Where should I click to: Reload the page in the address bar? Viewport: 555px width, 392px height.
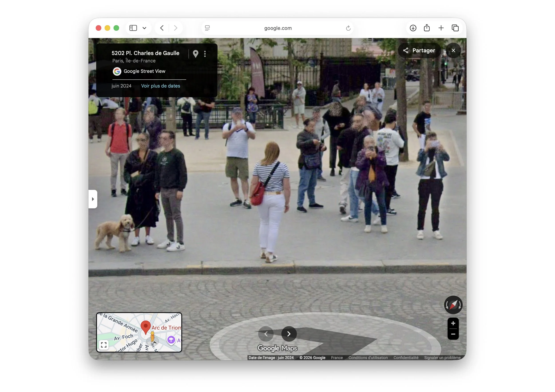[348, 28]
